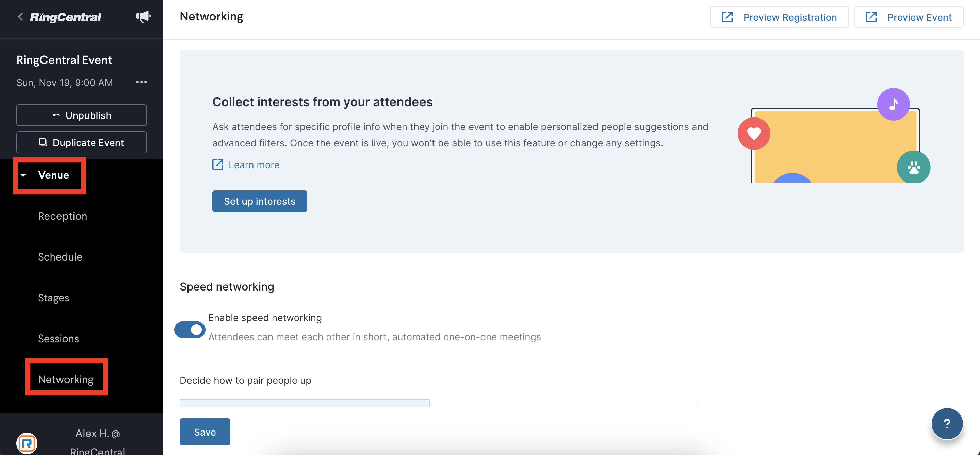The width and height of the screenshot is (980, 455).
Task: Click the Decide how to pair people up label
Action: pos(245,380)
